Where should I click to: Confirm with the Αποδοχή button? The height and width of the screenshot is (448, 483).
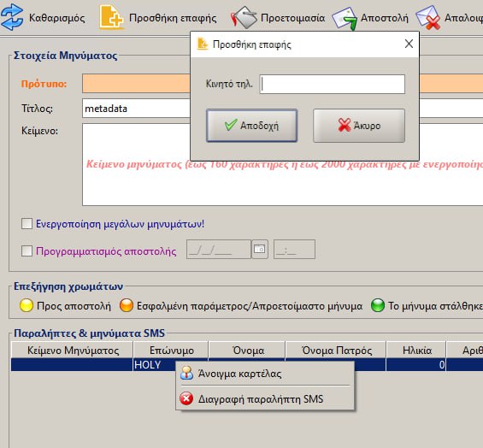pos(251,126)
